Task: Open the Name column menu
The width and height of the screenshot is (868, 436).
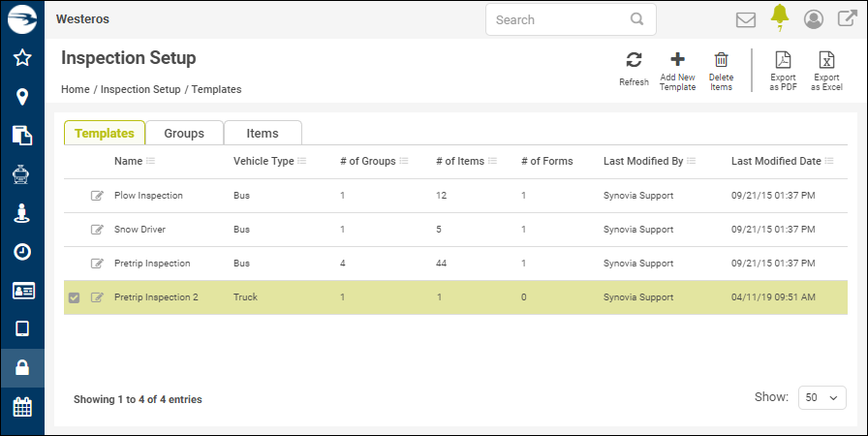Action: (150, 161)
